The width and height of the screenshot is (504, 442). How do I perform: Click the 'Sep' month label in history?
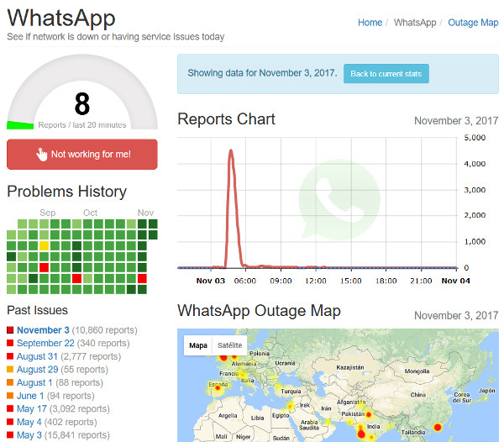point(48,213)
